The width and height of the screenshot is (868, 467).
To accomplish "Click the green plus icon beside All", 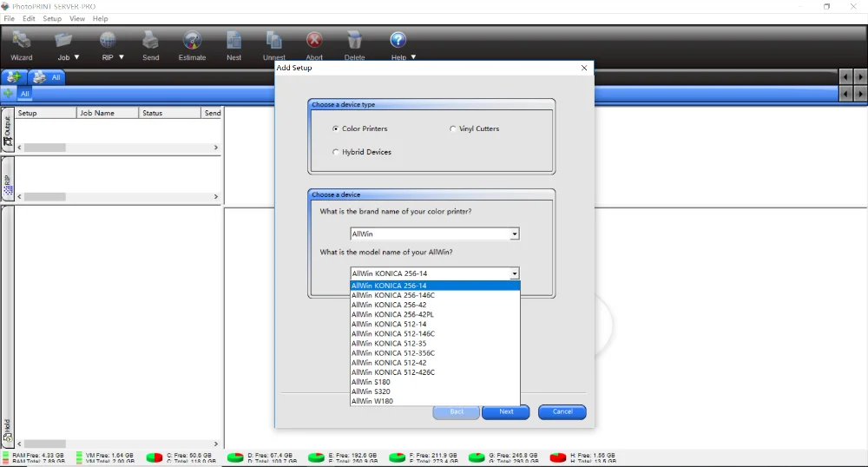I will 8,94.
